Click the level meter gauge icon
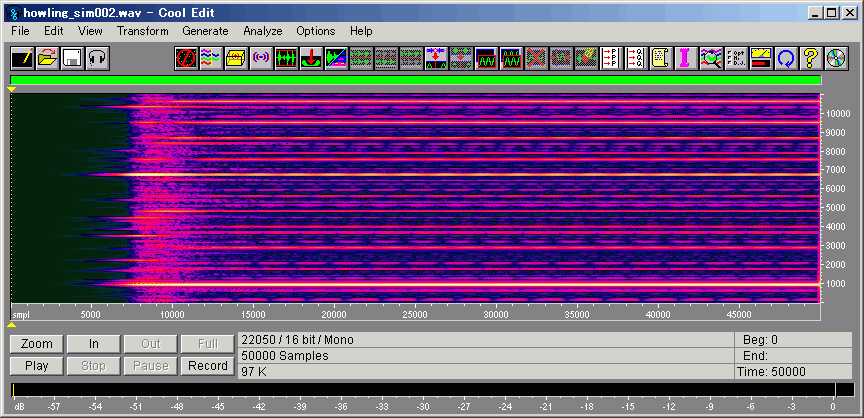The width and height of the screenshot is (864, 418). click(761, 58)
